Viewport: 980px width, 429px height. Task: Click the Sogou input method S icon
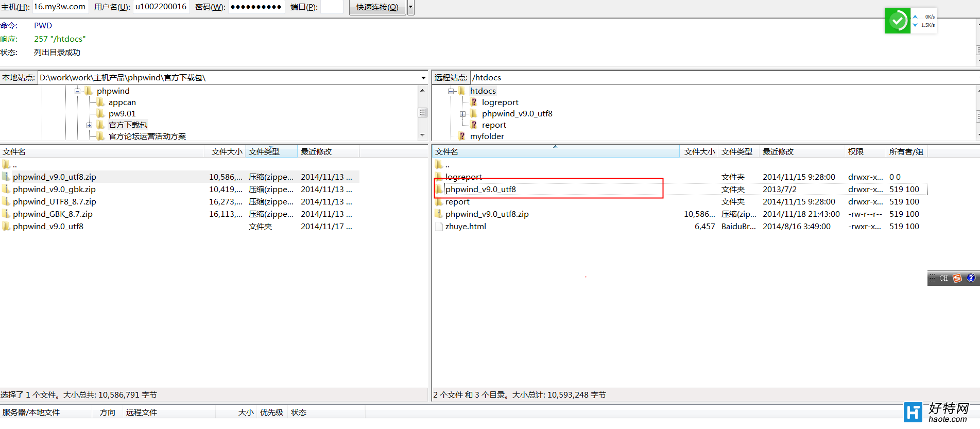957,278
